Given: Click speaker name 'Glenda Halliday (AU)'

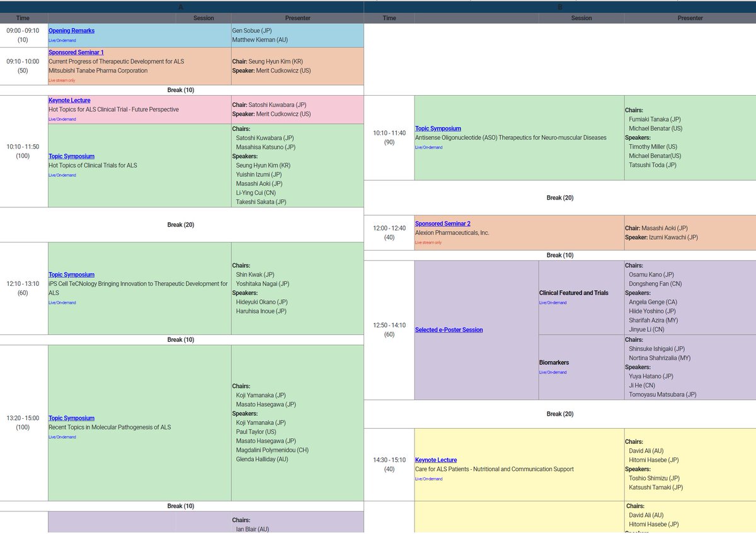Looking at the screenshot, I should click(263, 460).
